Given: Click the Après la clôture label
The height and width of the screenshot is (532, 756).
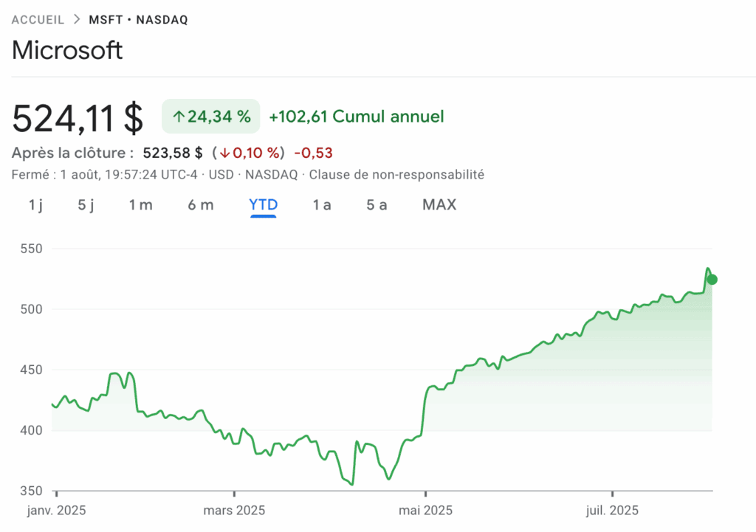Looking at the screenshot, I should point(72,153).
